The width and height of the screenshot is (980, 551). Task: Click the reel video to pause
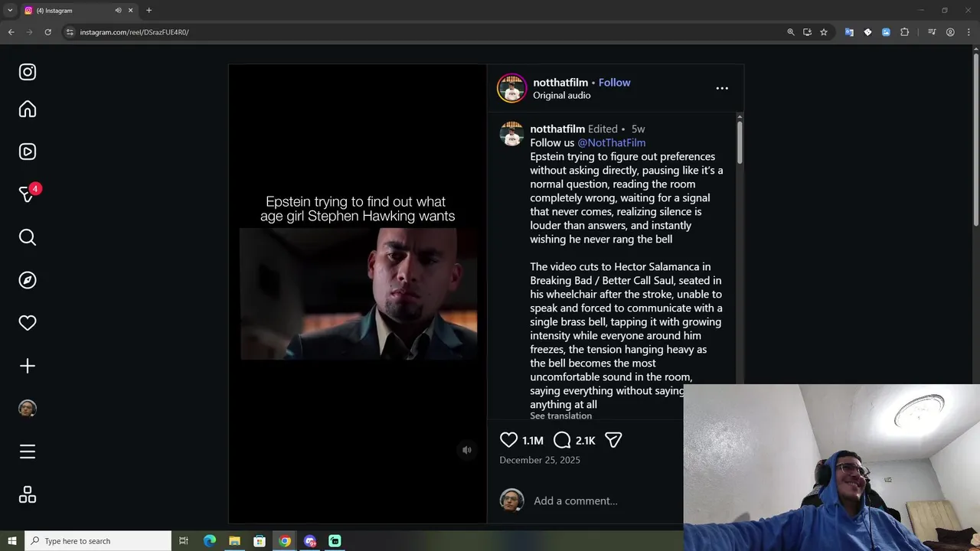coord(358,294)
